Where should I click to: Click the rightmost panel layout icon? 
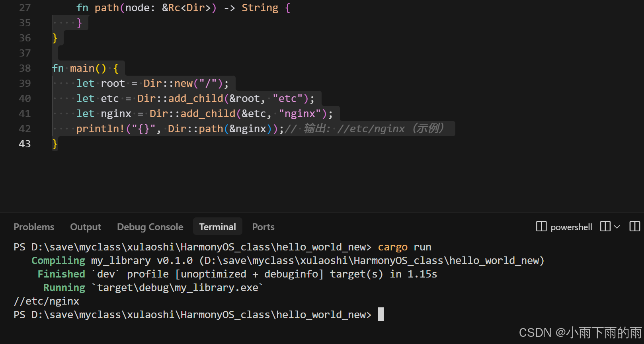point(635,227)
